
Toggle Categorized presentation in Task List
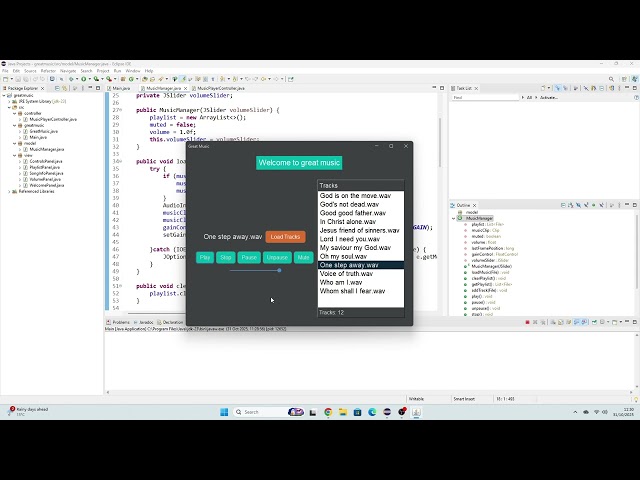tap(558, 88)
